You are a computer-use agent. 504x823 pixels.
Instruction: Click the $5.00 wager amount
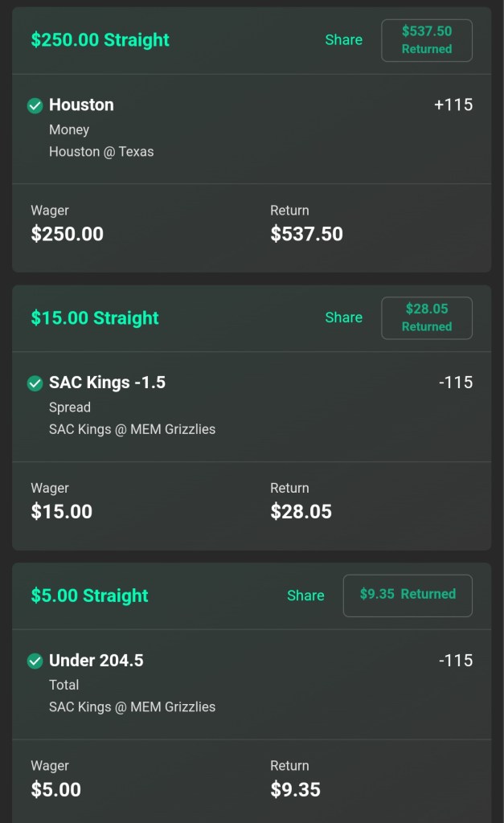coord(55,790)
